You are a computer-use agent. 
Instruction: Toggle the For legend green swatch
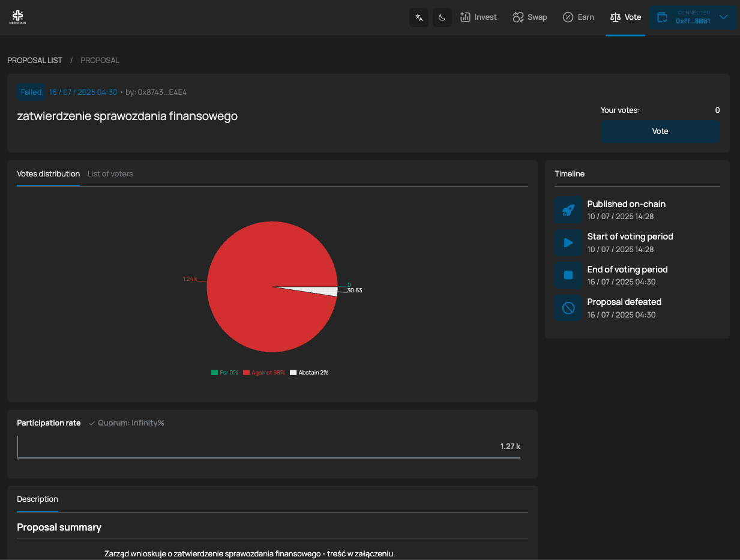click(214, 373)
